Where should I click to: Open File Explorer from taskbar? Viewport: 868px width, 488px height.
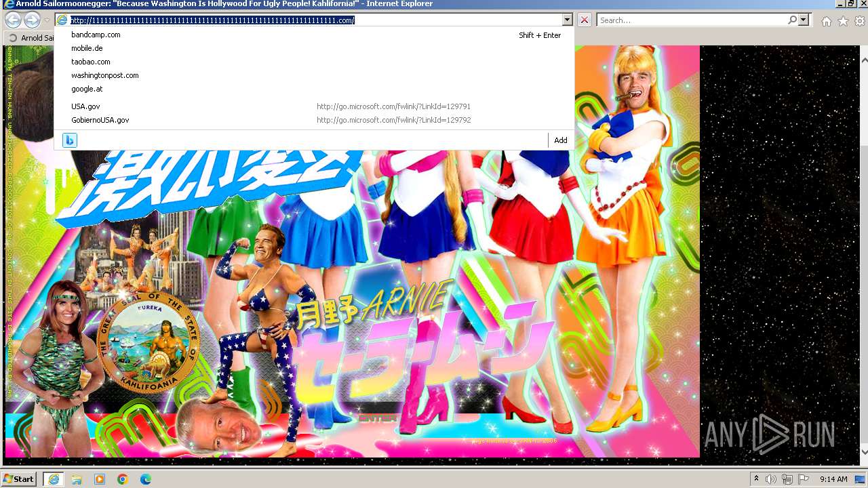(x=77, y=479)
